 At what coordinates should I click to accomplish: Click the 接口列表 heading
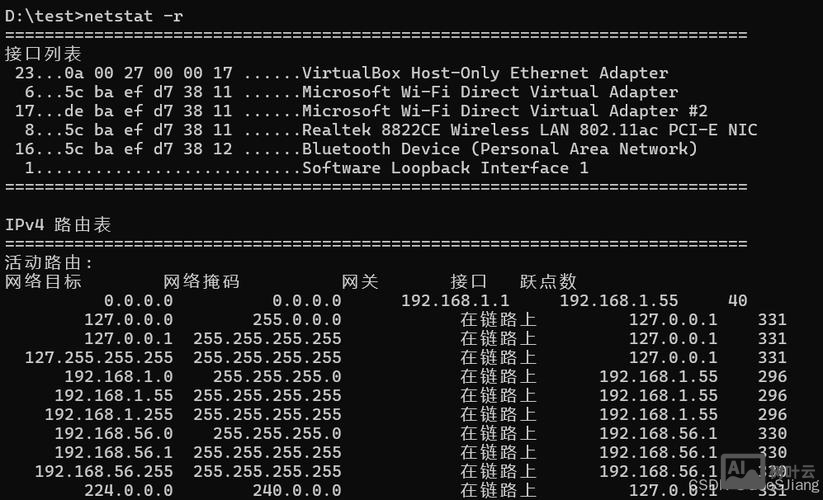[43, 54]
